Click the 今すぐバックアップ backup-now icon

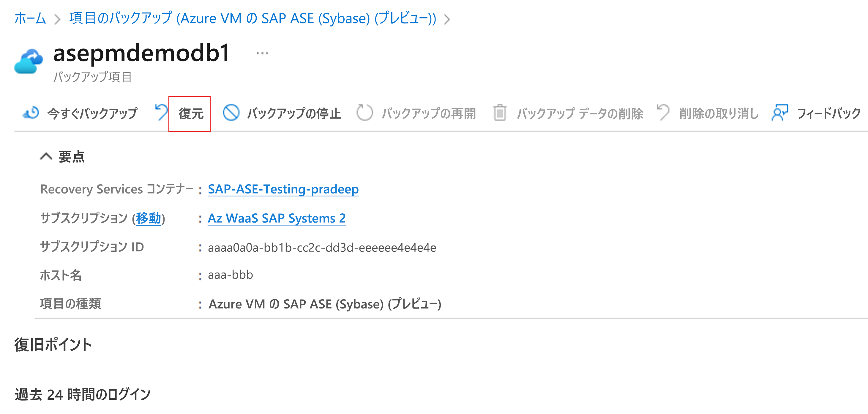point(31,113)
